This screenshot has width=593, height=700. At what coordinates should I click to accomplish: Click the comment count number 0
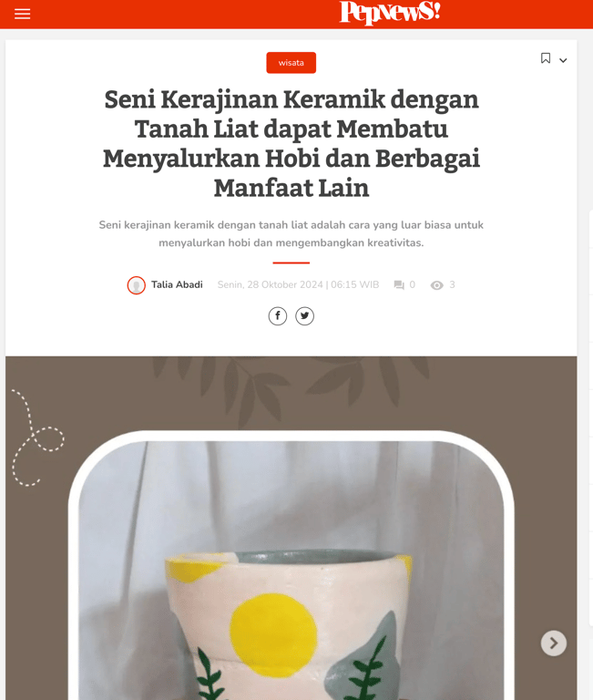click(413, 284)
